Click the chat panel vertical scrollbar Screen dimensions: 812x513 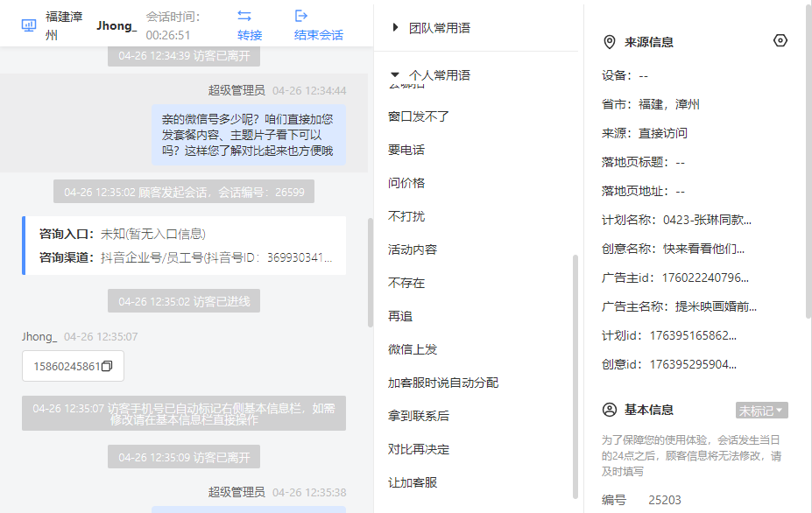coord(371,273)
